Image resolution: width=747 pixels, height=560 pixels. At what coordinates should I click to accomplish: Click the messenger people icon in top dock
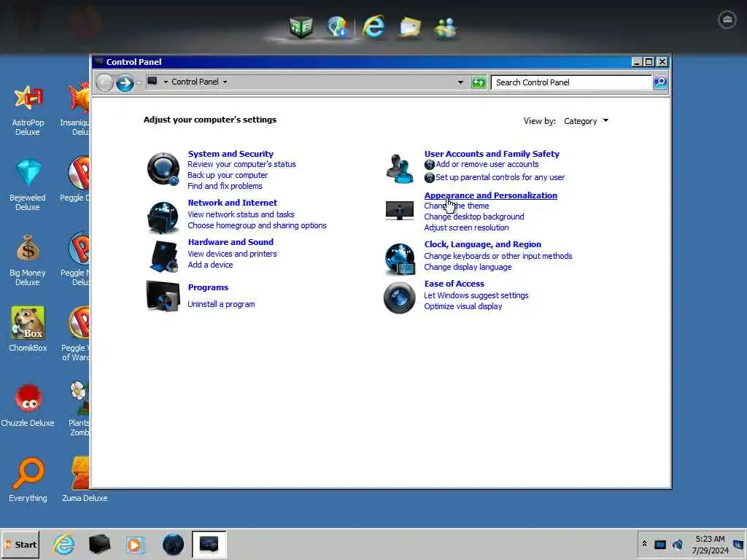446,28
